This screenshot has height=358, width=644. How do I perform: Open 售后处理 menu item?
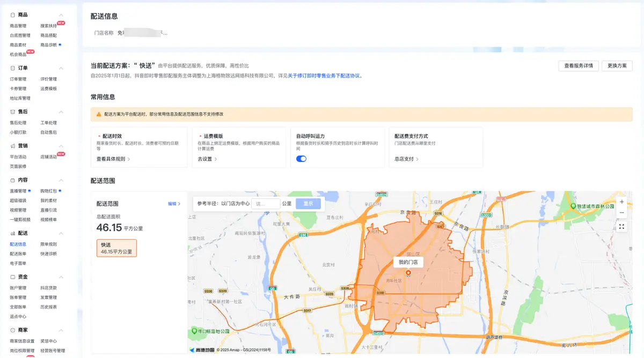pyautogui.click(x=18, y=122)
